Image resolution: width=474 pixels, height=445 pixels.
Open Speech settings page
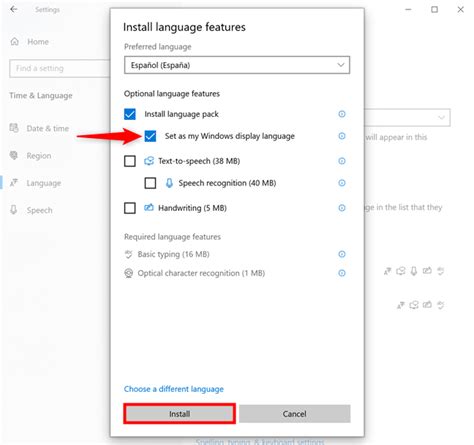pyautogui.click(x=39, y=210)
